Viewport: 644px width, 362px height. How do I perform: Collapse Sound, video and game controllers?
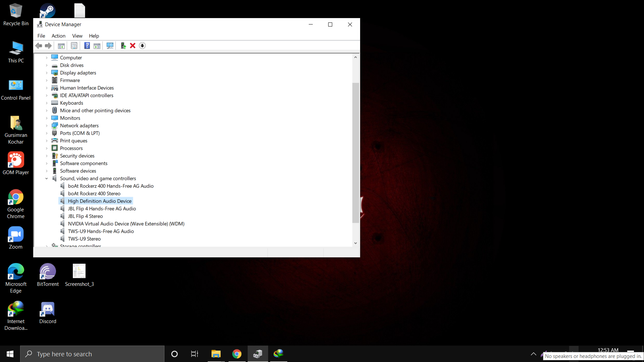(x=47, y=178)
